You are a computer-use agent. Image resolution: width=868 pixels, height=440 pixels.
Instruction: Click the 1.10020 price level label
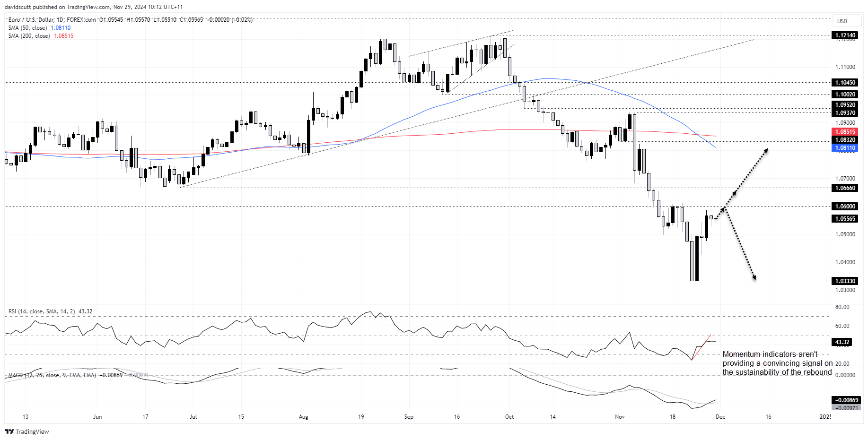tap(845, 95)
